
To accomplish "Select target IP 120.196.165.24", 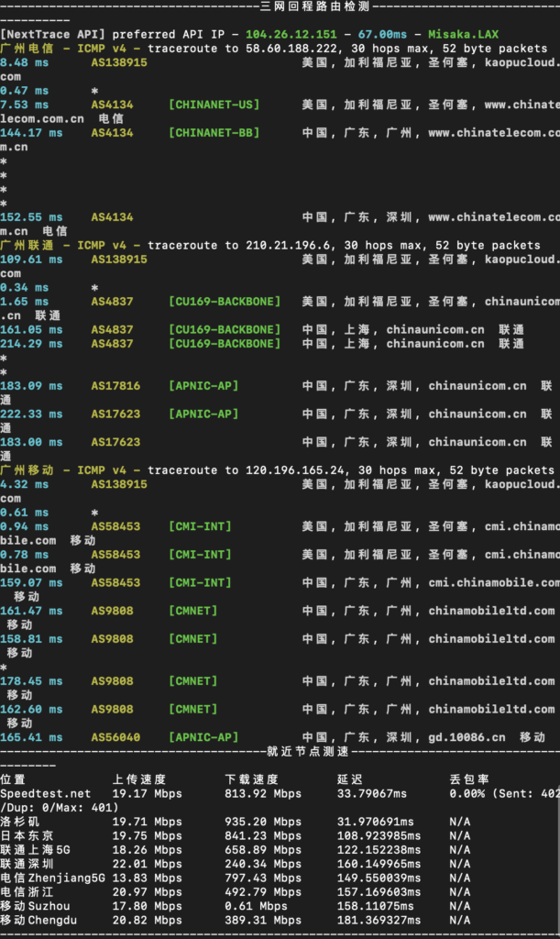I will click(x=294, y=470).
